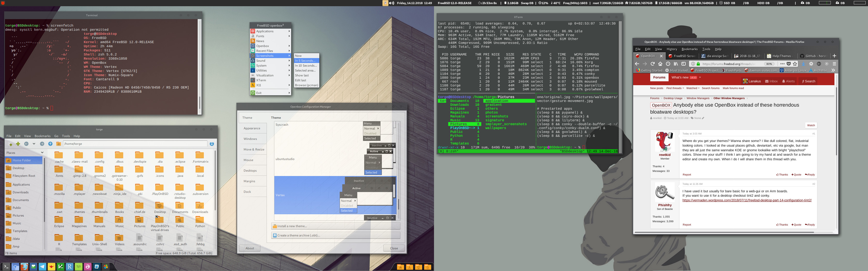Switch to the Appearance tab in Openbox config
Viewport: 868px width, 271px height.
[252, 128]
